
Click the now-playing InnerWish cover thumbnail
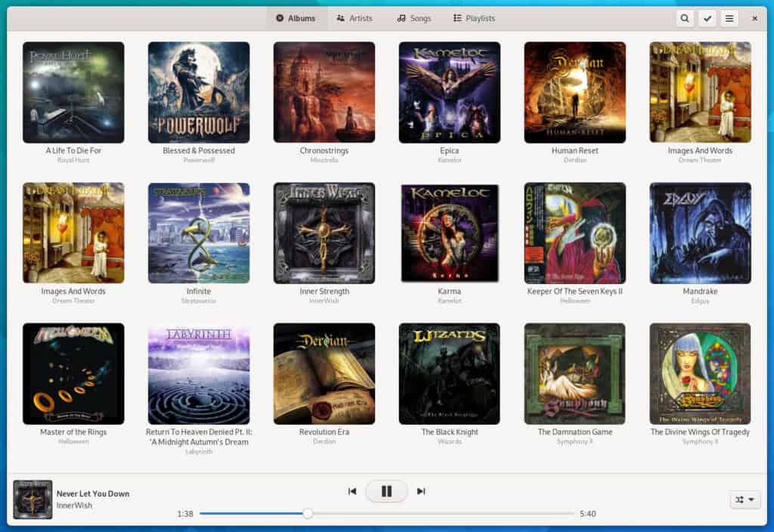pos(33,500)
